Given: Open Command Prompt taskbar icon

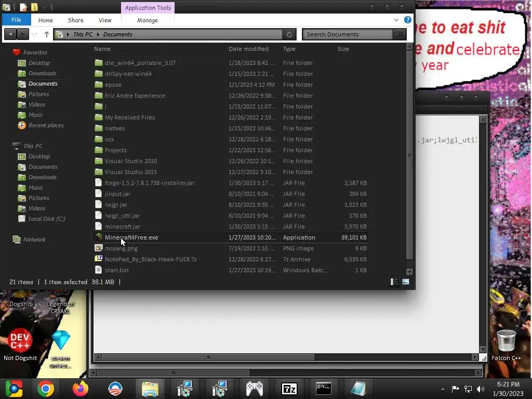Looking at the screenshot, I should 324,389.
